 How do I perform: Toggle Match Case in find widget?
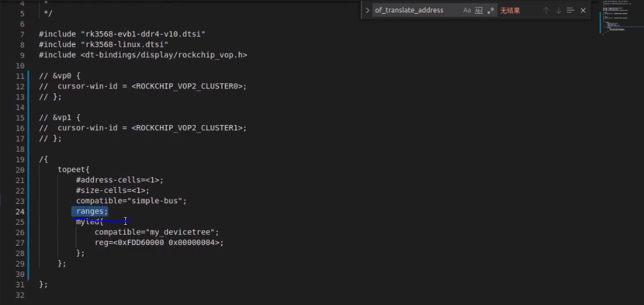467,10
